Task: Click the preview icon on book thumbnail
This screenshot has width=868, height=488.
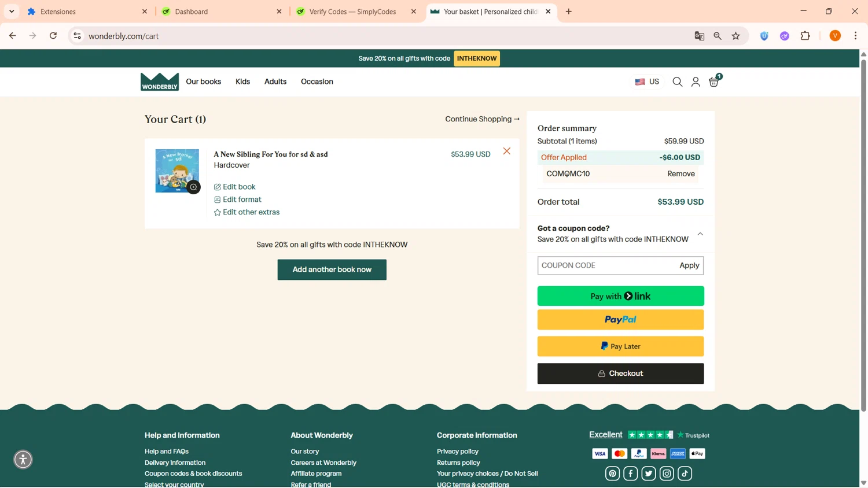Action: 193,187
